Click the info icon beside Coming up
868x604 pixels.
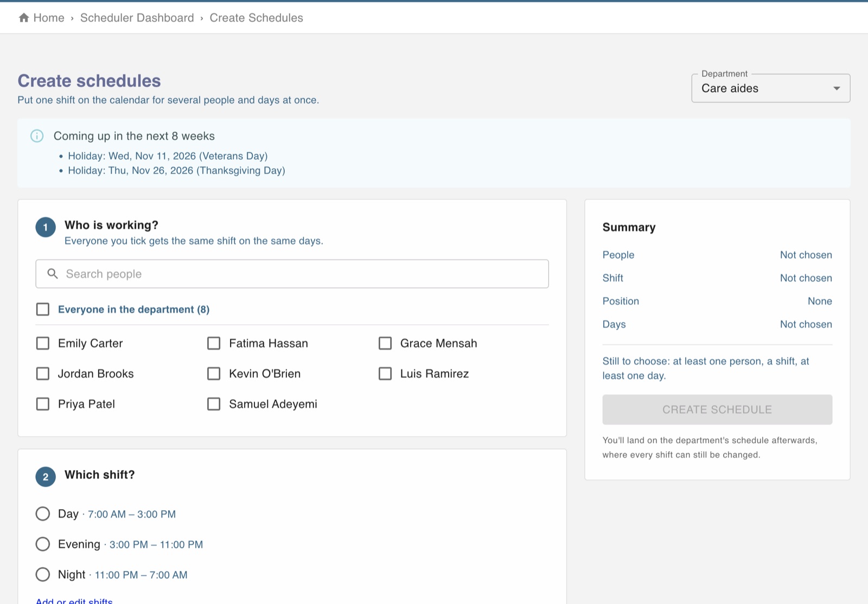[37, 136]
